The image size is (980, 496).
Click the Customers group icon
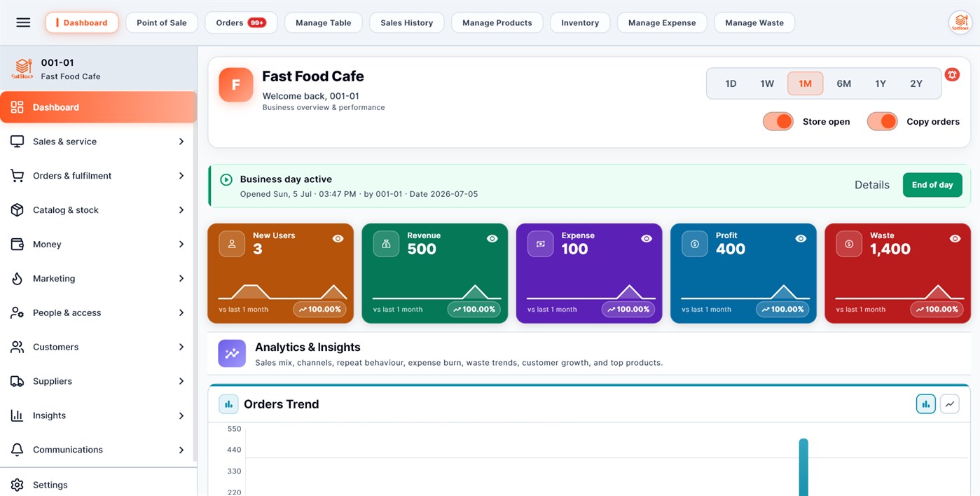[18, 347]
